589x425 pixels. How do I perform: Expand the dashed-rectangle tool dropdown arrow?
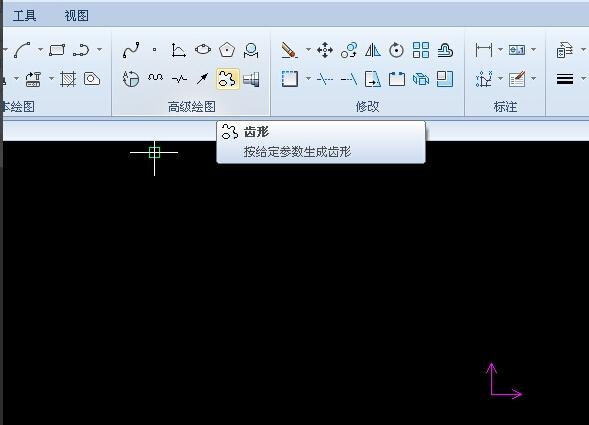308,79
